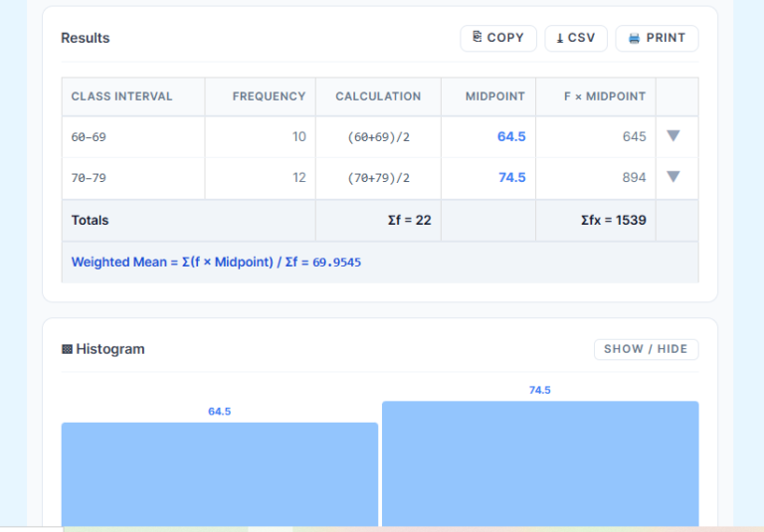Expand the 60-69 row triangle arrow
This screenshot has height=532, width=764.
(673, 135)
